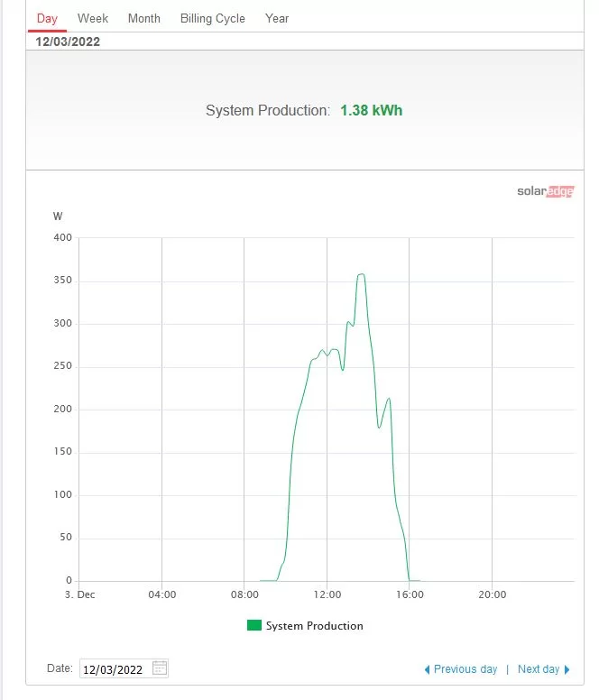Image resolution: width=599 pixels, height=700 pixels.
Task: Go to Next day link text
Action: 539,669
